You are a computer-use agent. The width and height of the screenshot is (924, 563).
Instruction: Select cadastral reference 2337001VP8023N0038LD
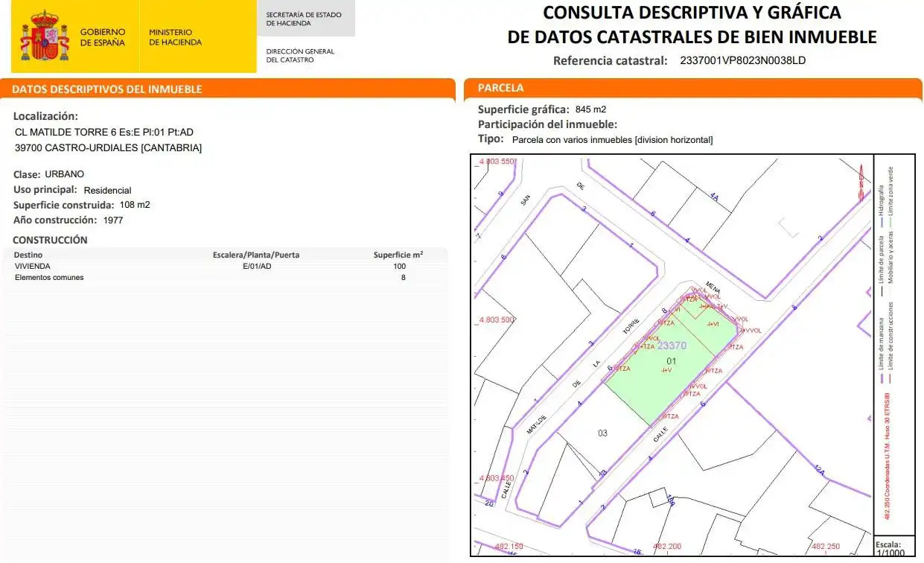[743, 60]
